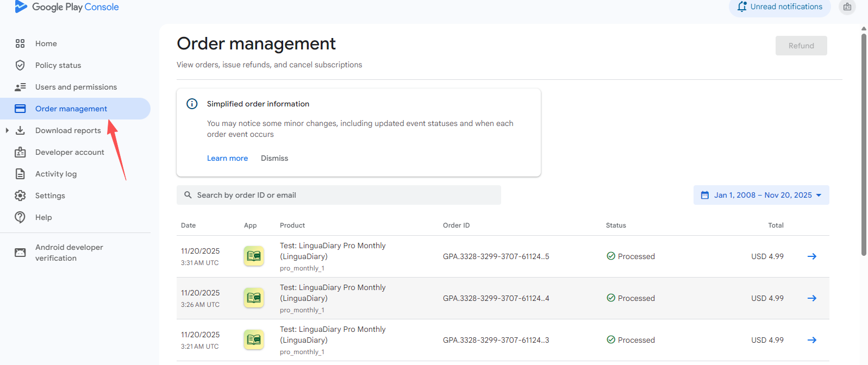The image size is (868, 365).
Task: Go to Users and permissions
Action: (76, 87)
